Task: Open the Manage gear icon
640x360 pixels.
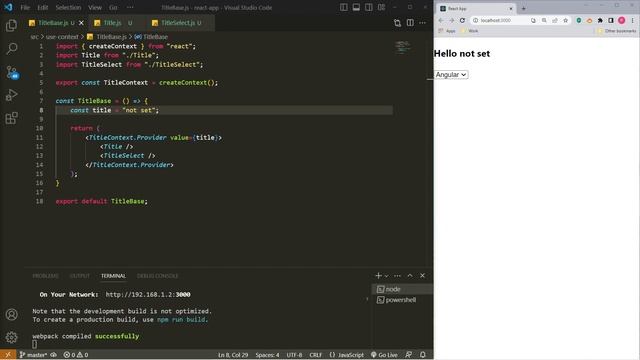Action: pos(11,337)
